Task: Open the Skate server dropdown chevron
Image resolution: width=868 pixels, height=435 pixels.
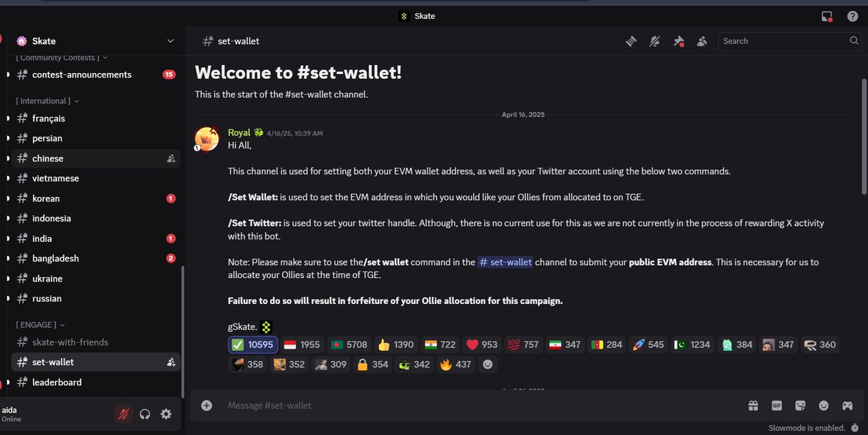Action: tap(171, 41)
